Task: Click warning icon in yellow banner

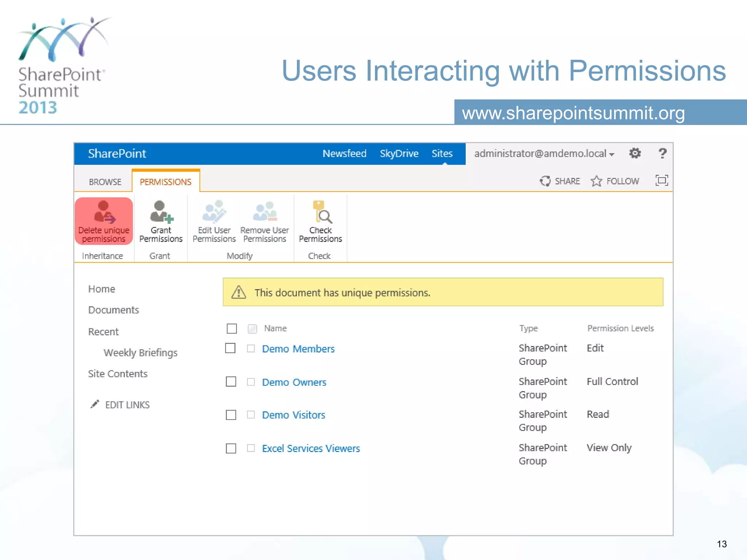Action: 239,292
